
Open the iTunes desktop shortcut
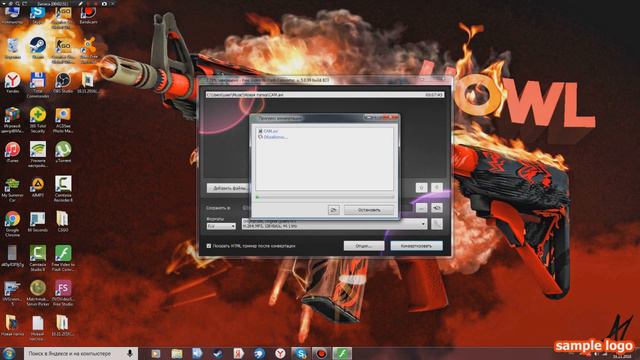[12, 152]
